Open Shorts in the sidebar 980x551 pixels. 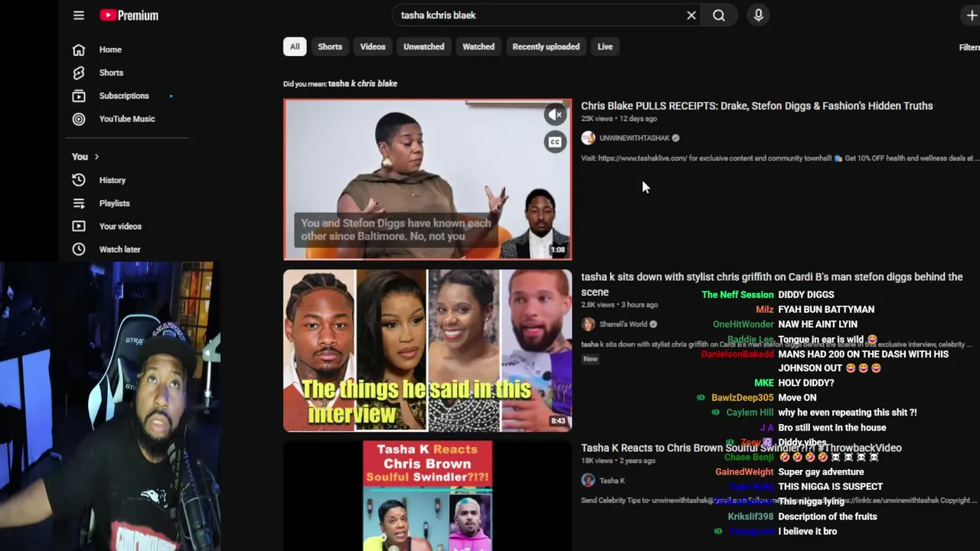pyautogui.click(x=109, y=73)
